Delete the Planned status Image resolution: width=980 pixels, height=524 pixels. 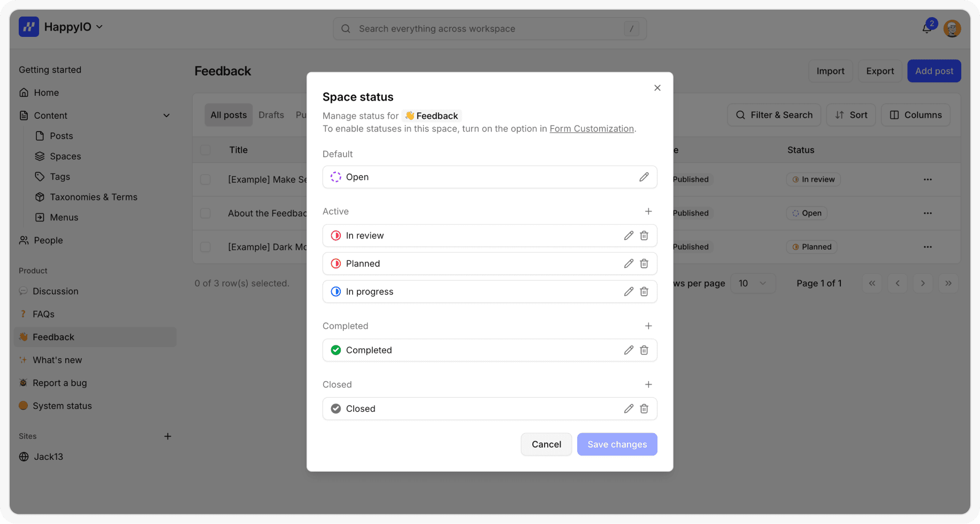click(x=644, y=264)
